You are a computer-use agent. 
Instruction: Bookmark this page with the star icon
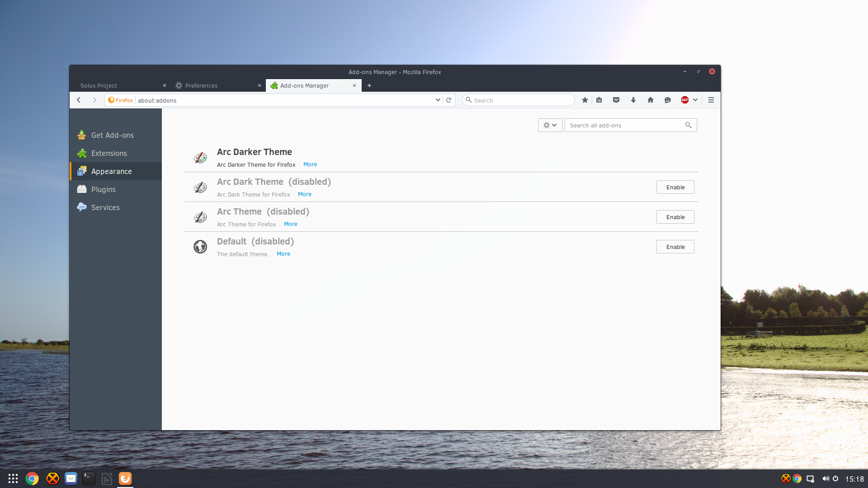coord(585,100)
